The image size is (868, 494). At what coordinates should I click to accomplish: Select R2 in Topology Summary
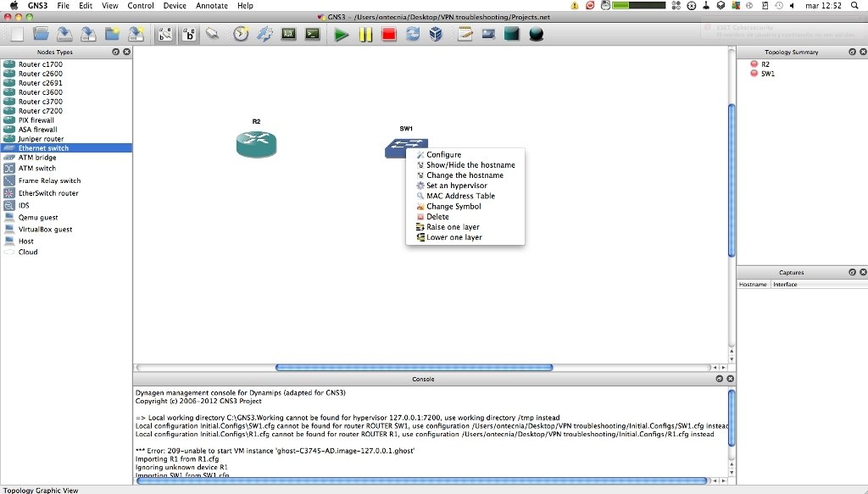pyautogui.click(x=765, y=64)
